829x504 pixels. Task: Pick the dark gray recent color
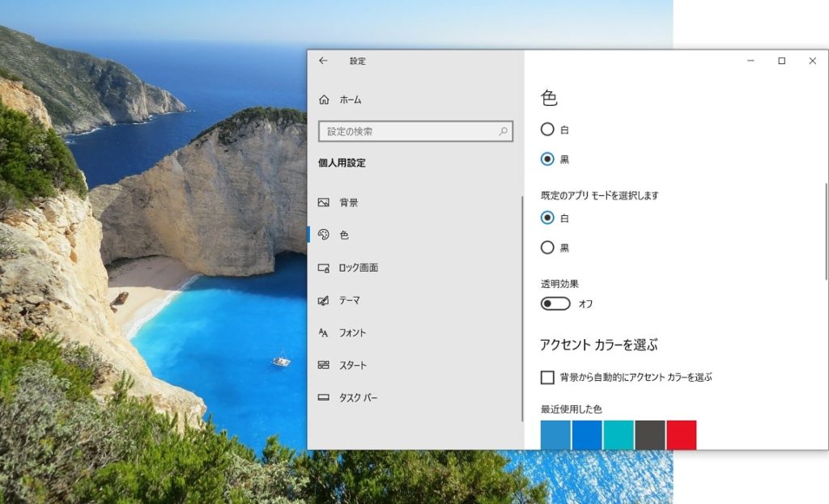(650, 434)
